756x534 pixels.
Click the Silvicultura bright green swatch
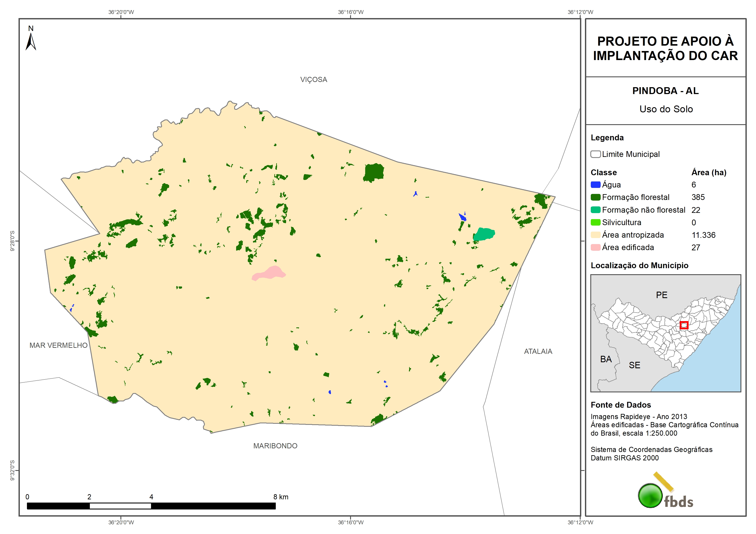coord(595,222)
